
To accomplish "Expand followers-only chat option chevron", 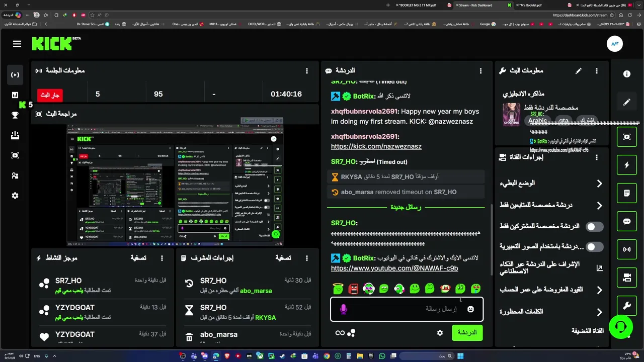I will click(599, 205).
